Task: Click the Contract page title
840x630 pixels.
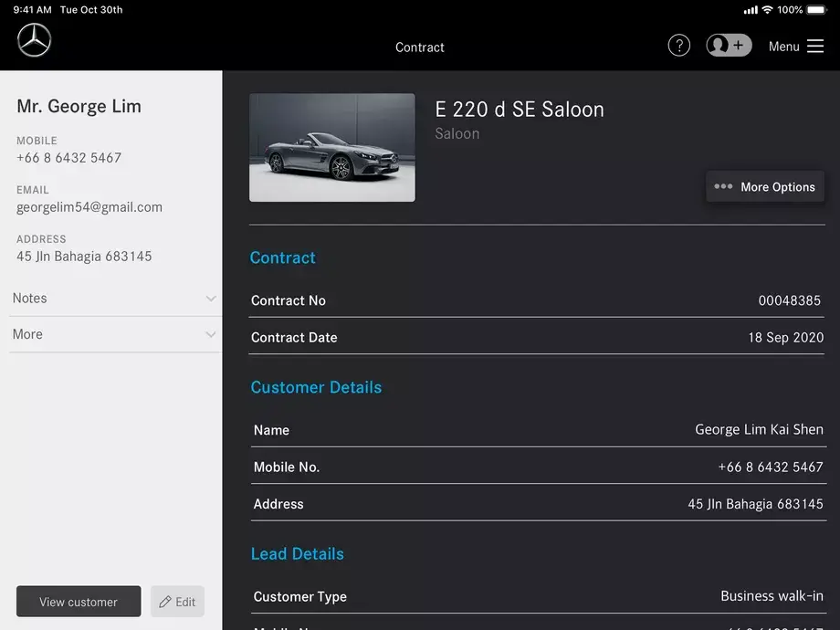Action: (420, 47)
